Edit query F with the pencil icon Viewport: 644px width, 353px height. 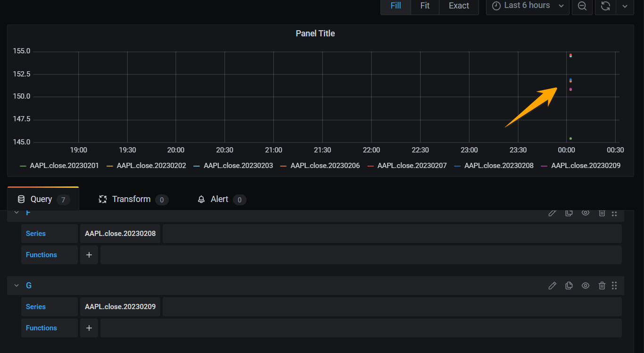553,213
